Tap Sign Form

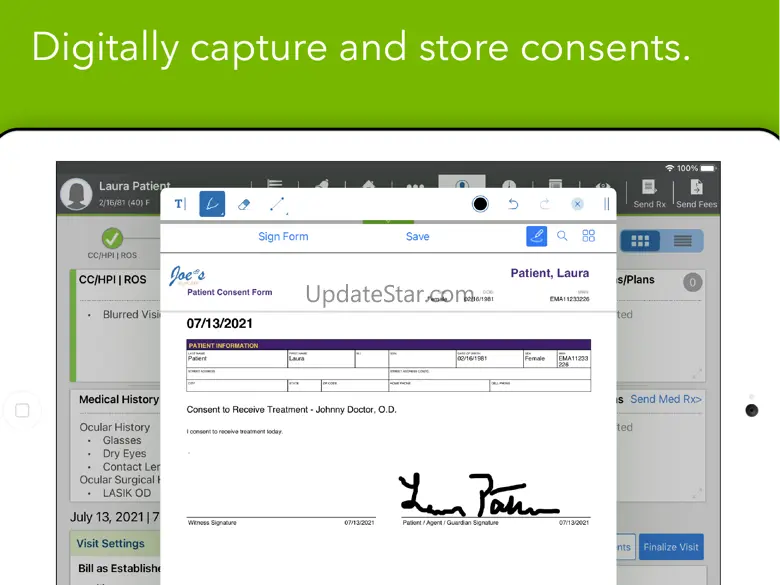coord(283,236)
